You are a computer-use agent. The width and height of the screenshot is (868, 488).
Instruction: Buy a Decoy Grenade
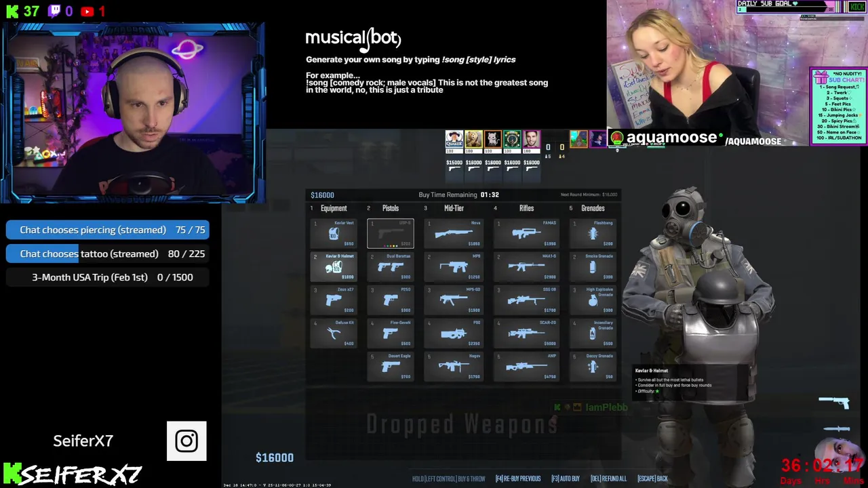pyautogui.click(x=593, y=366)
